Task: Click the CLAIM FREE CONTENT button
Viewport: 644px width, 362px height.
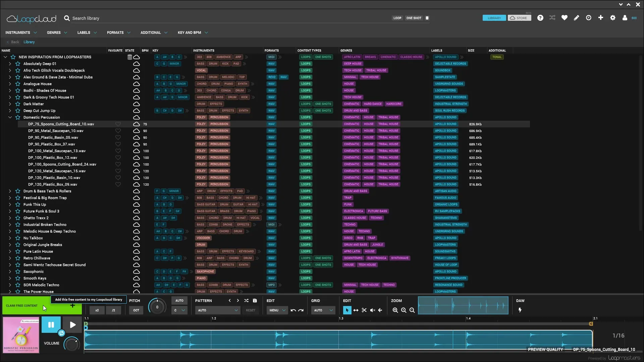Action: (x=42, y=305)
